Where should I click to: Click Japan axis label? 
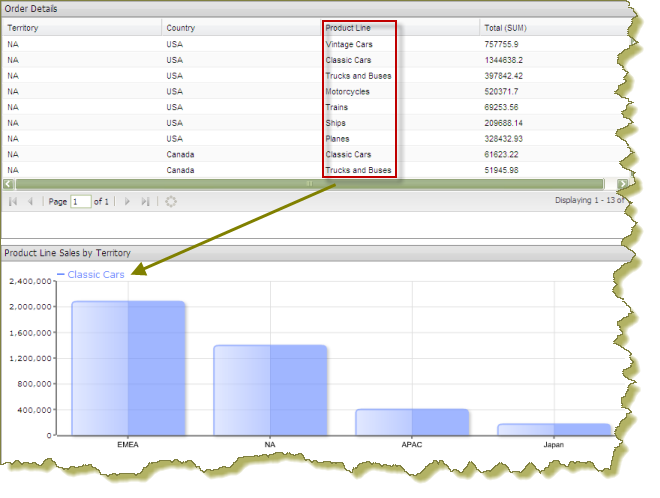(x=554, y=445)
